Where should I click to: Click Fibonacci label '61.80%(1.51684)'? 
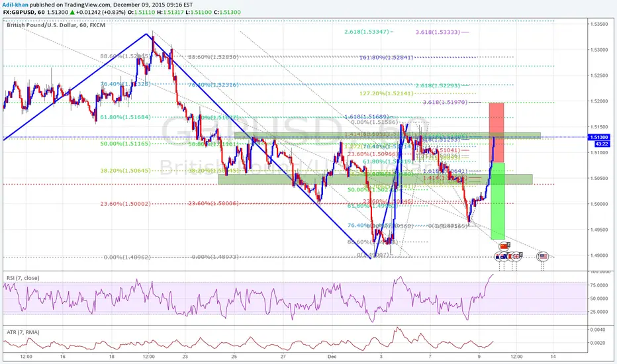click(x=126, y=117)
